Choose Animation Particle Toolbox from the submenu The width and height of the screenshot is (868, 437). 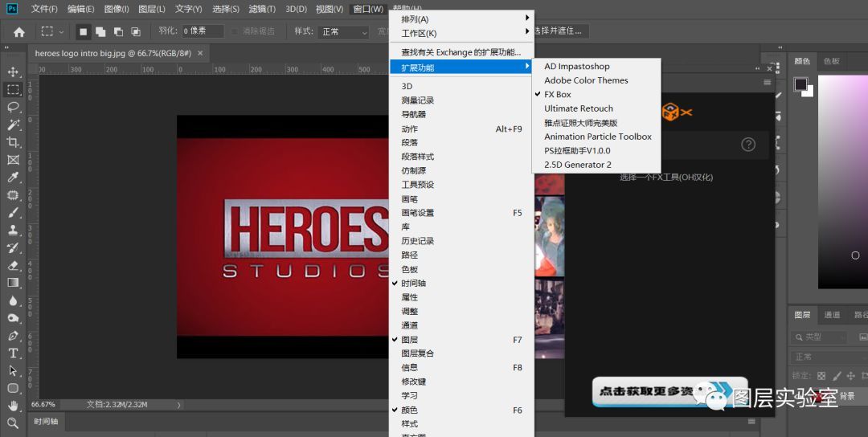pyautogui.click(x=597, y=137)
